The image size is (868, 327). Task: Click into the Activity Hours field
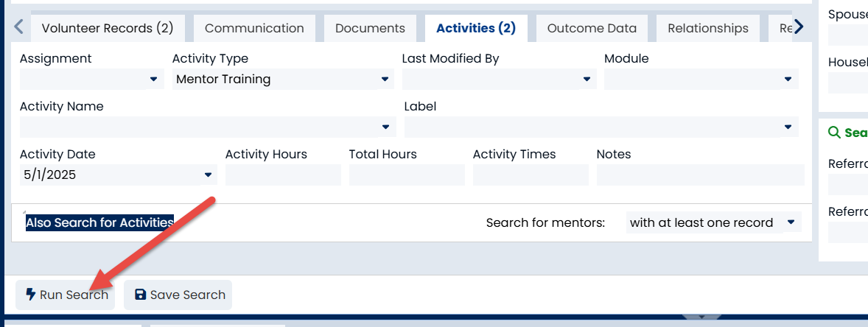click(x=283, y=175)
